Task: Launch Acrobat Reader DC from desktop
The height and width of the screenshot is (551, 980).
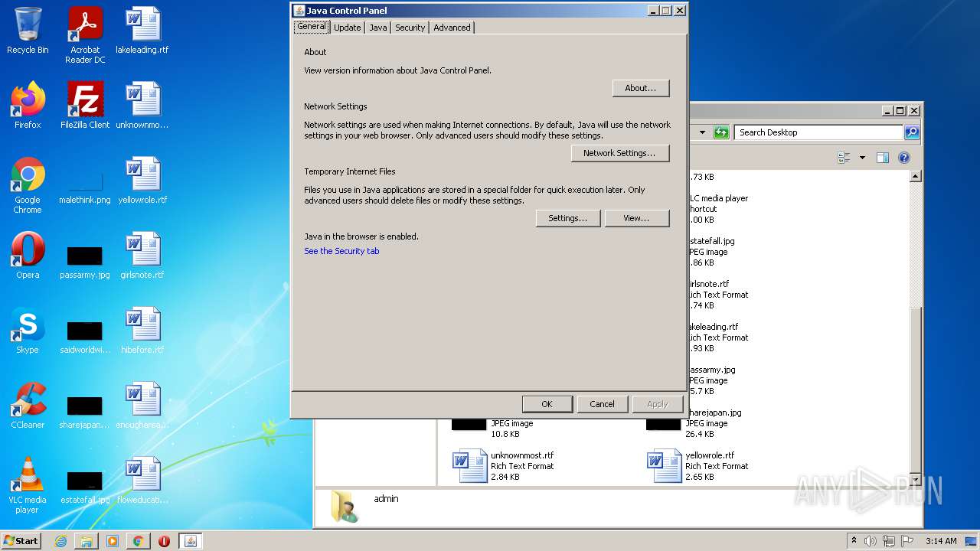Action: click(x=85, y=35)
